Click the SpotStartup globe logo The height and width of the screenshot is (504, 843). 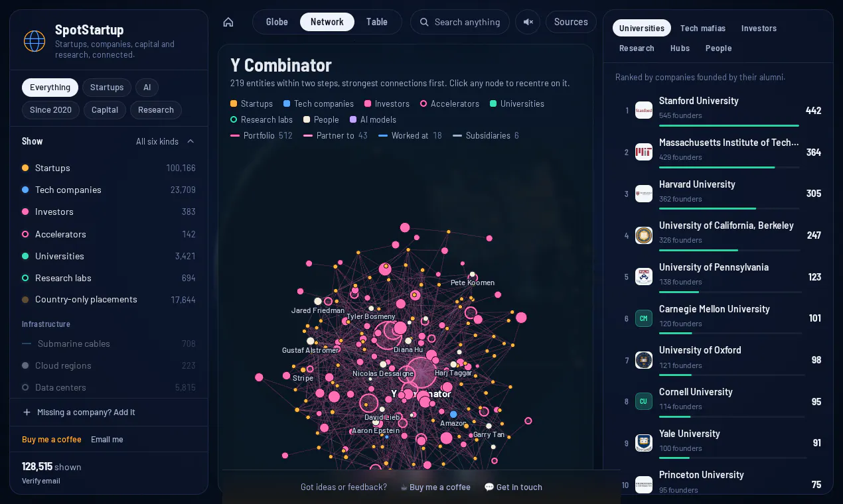tap(35, 41)
